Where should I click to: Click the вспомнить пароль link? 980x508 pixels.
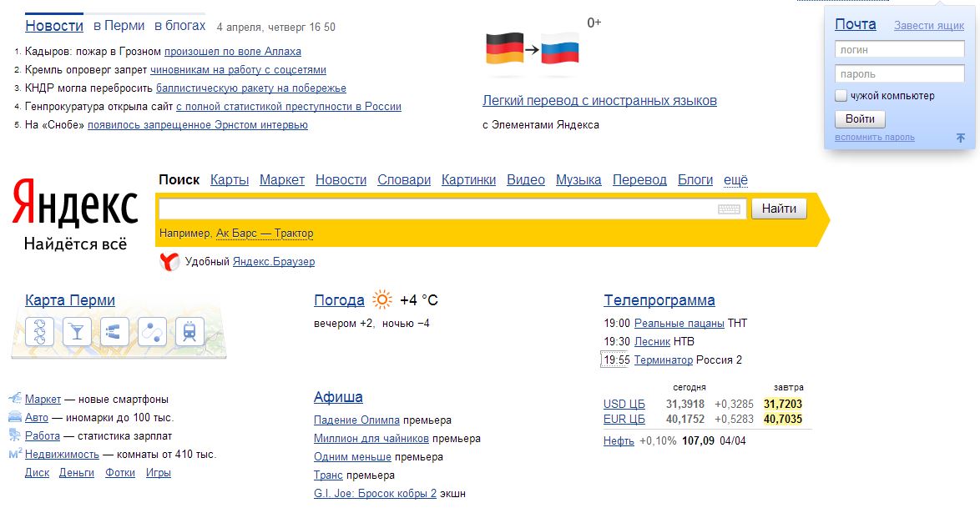pos(874,138)
